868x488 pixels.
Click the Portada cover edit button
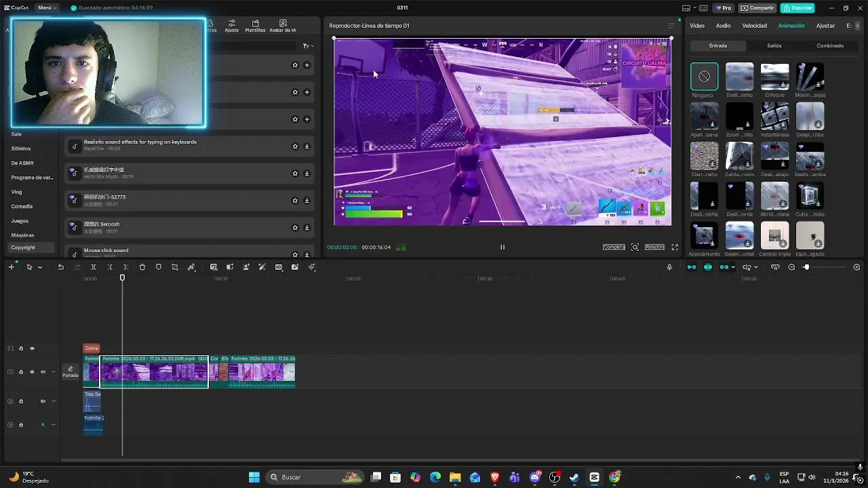(x=71, y=371)
